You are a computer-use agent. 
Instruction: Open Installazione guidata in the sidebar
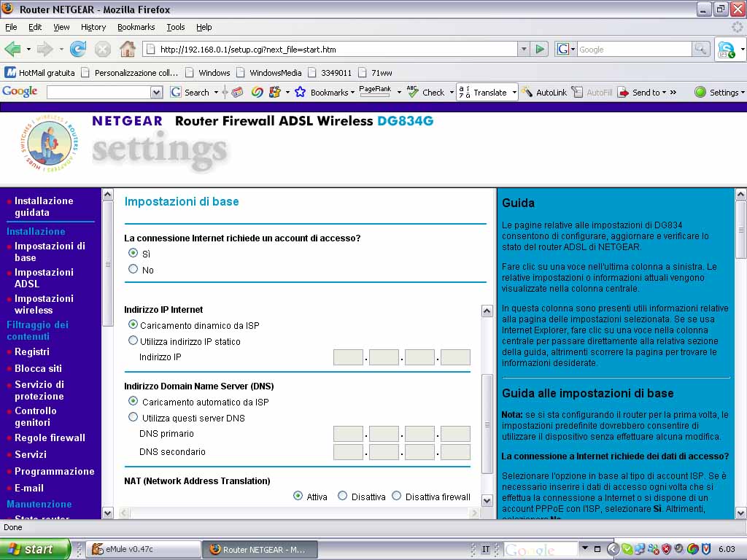coord(44,206)
